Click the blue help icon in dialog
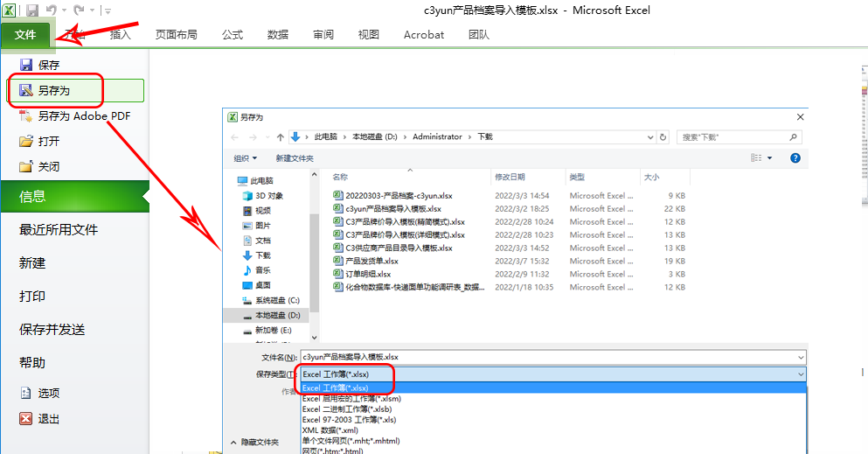 coord(795,158)
